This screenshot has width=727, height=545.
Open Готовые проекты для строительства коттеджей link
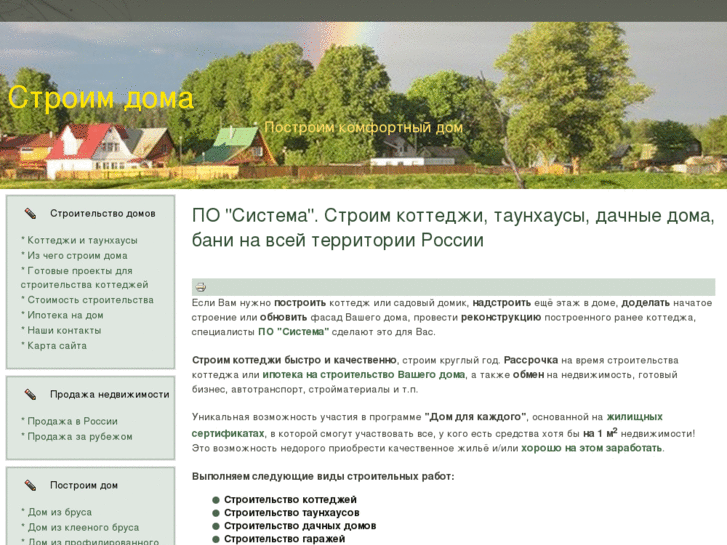pos(84,278)
